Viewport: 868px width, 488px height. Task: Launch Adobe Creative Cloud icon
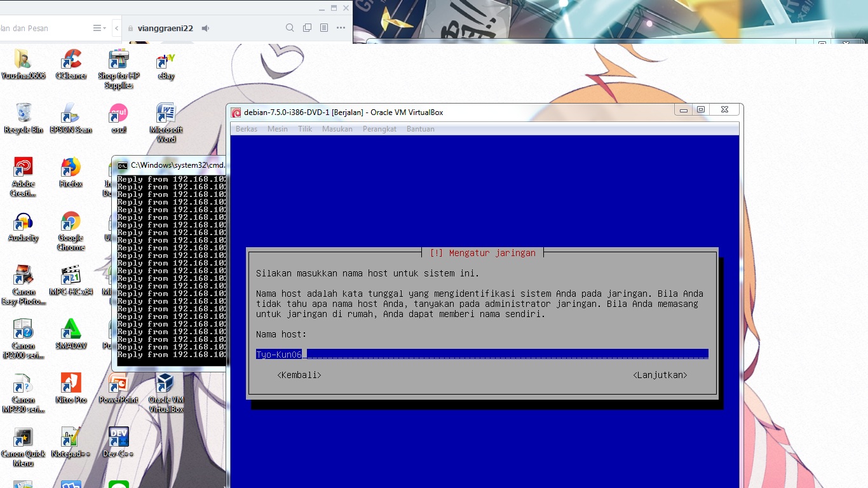[23, 177]
